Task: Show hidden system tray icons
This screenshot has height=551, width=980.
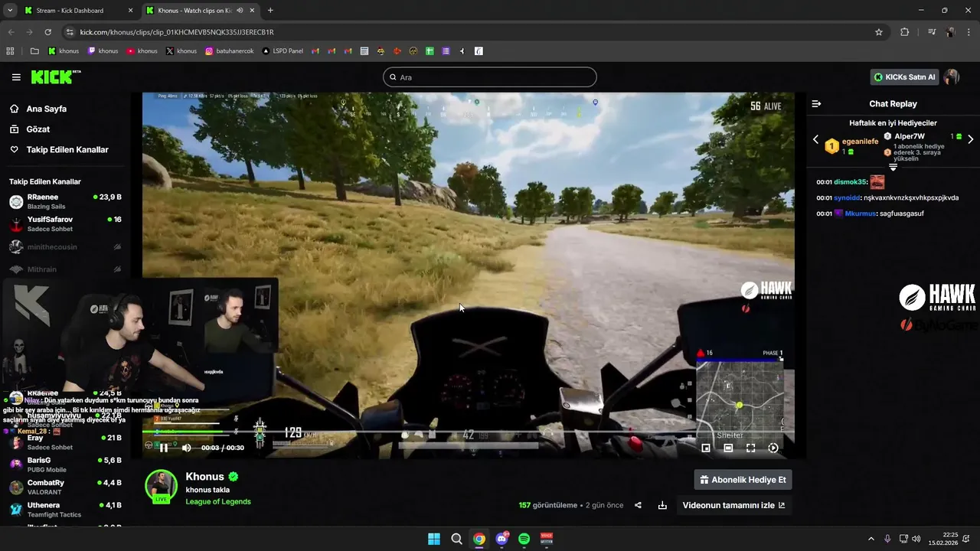Action: [871, 539]
